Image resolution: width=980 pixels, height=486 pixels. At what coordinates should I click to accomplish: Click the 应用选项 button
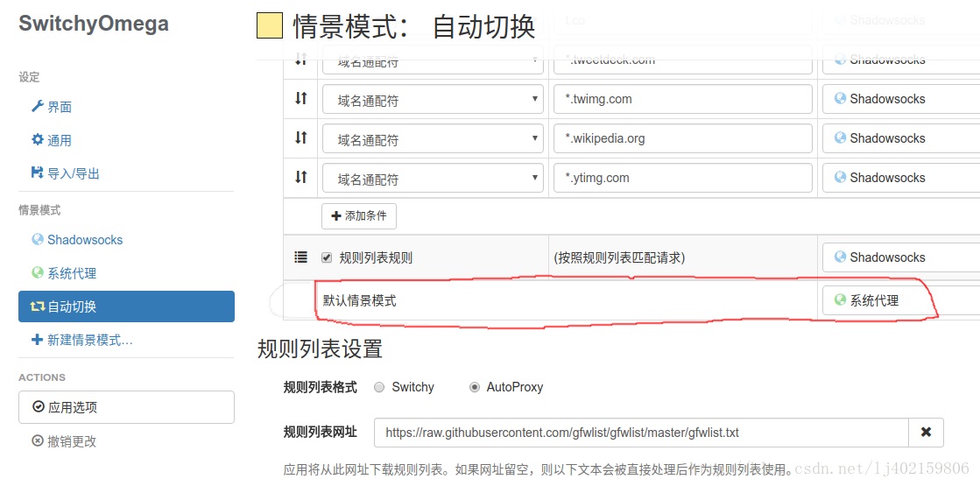(126, 407)
